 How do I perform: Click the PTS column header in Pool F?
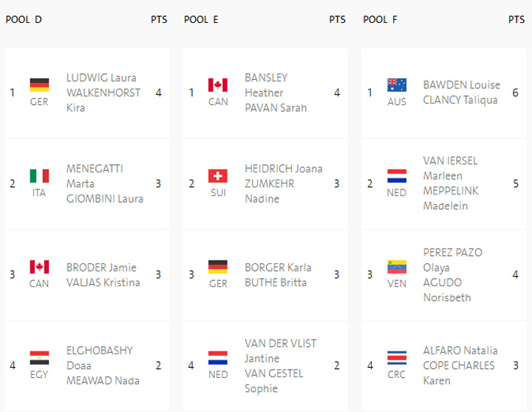point(516,20)
